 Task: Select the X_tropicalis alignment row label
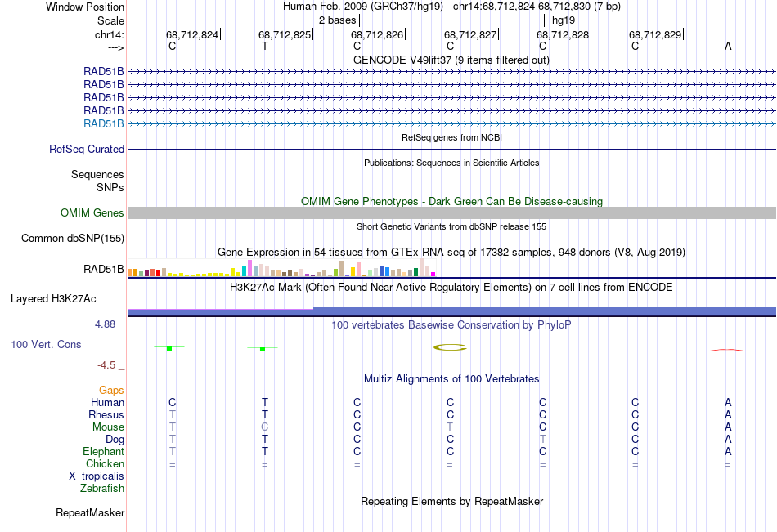[97, 476]
